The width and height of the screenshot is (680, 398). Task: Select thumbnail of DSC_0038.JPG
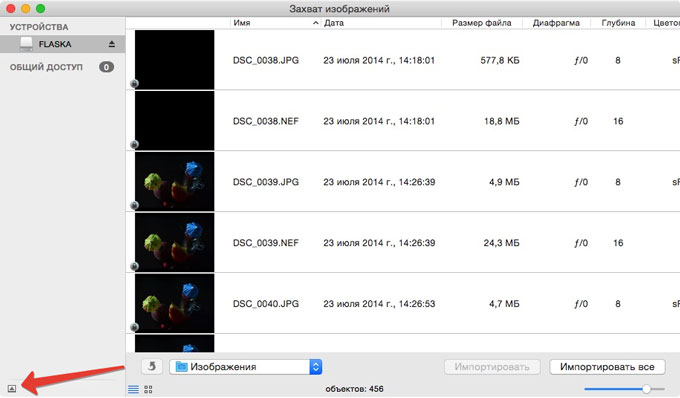174,59
